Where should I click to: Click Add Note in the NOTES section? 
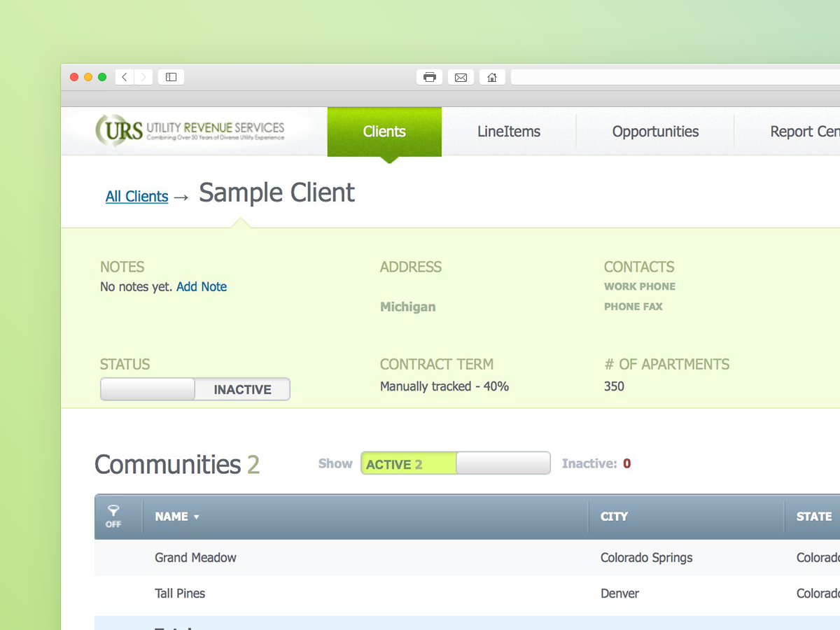(202, 286)
